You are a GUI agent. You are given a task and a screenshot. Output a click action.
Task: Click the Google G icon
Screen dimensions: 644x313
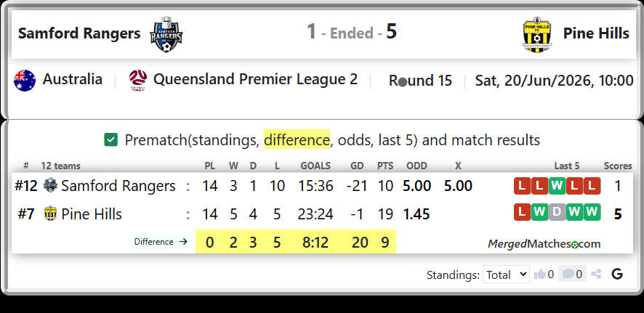pos(617,274)
